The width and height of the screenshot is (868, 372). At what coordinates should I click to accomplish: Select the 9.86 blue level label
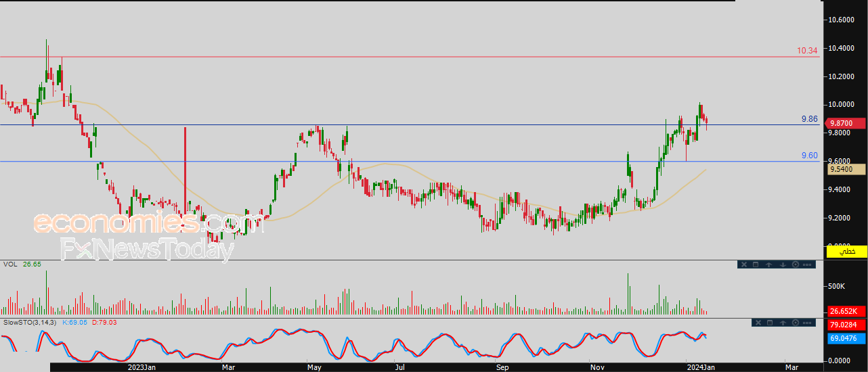809,119
